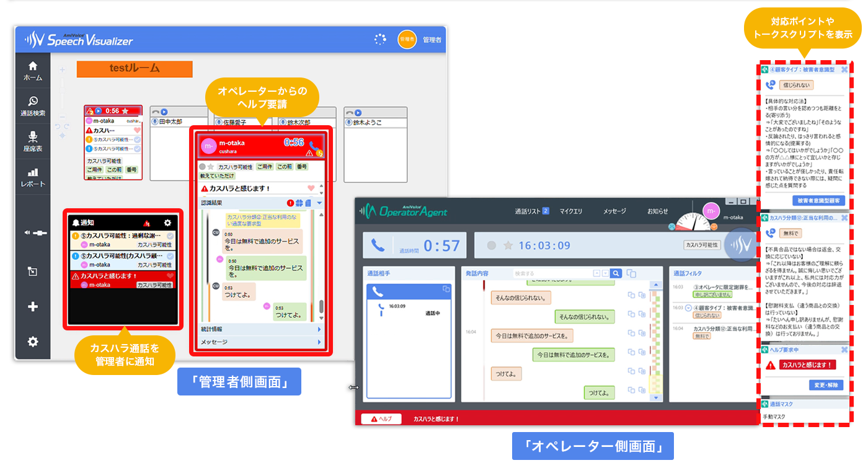Image resolution: width=868 pixels, height=468 pixels.
Task: Select 田中太郎 seat card
Action: pos(179,144)
